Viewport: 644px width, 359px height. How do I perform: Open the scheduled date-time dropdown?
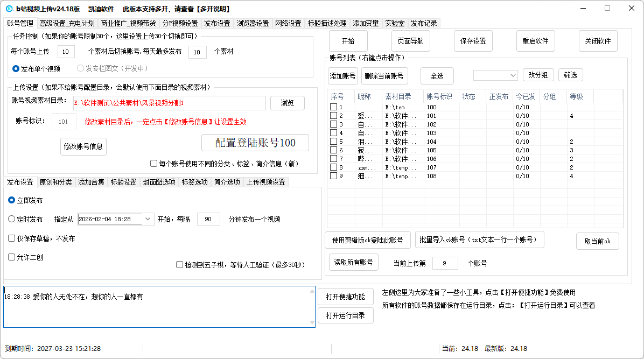coord(148,219)
